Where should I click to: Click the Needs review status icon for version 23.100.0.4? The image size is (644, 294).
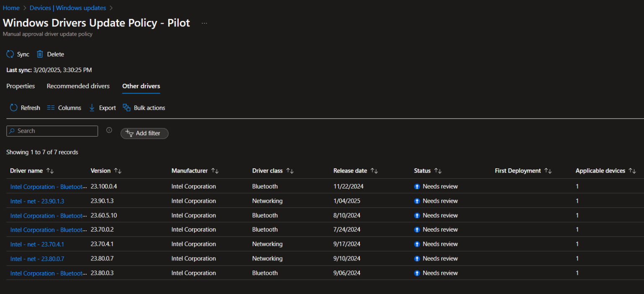417,186
